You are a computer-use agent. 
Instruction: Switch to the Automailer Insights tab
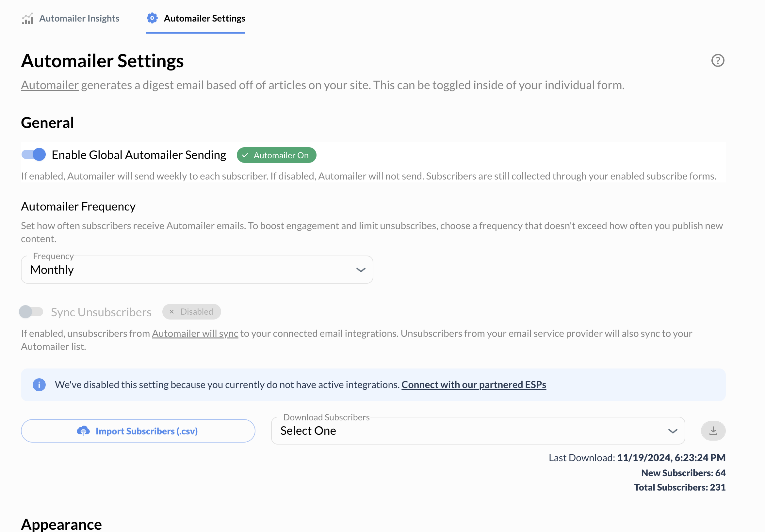click(79, 18)
